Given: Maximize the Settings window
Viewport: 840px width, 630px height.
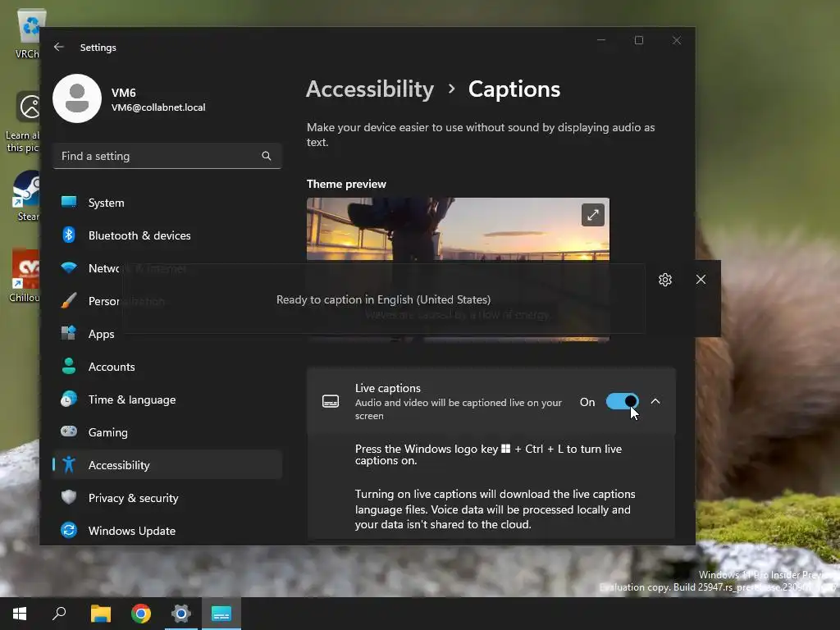Looking at the screenshot, I should pos(638,40).
